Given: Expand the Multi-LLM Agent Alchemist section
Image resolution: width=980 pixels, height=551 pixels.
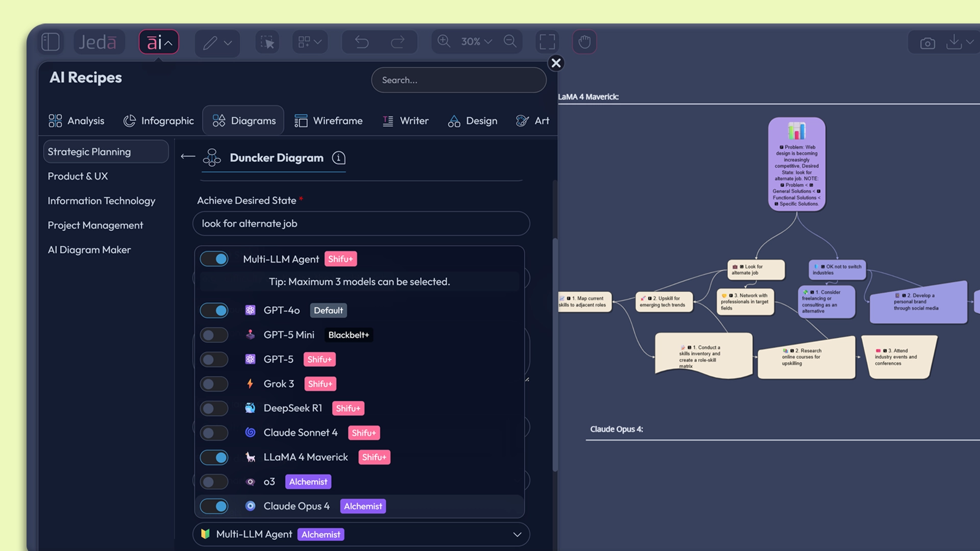Looking at the screenshot, I should click(517, 534).
